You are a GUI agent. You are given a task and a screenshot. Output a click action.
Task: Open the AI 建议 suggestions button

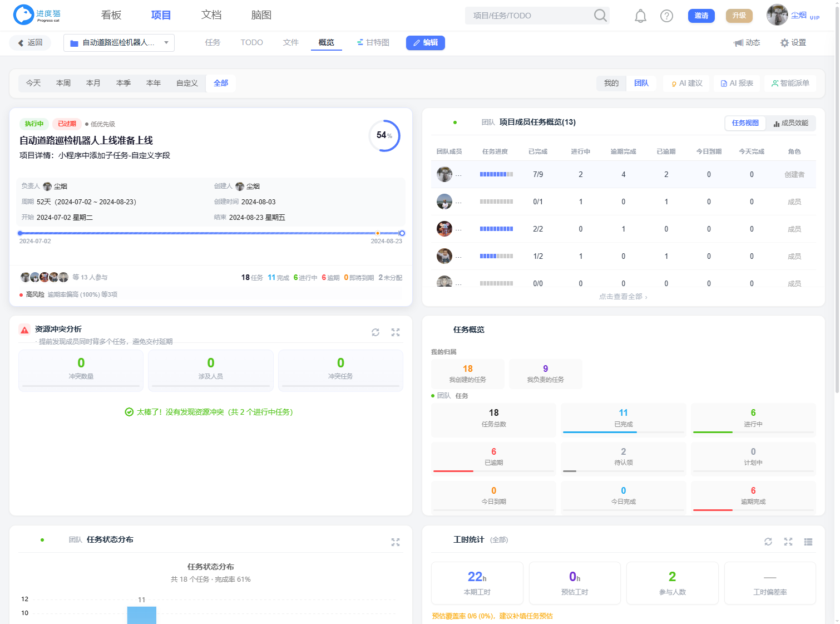click(x=686, y=83)
